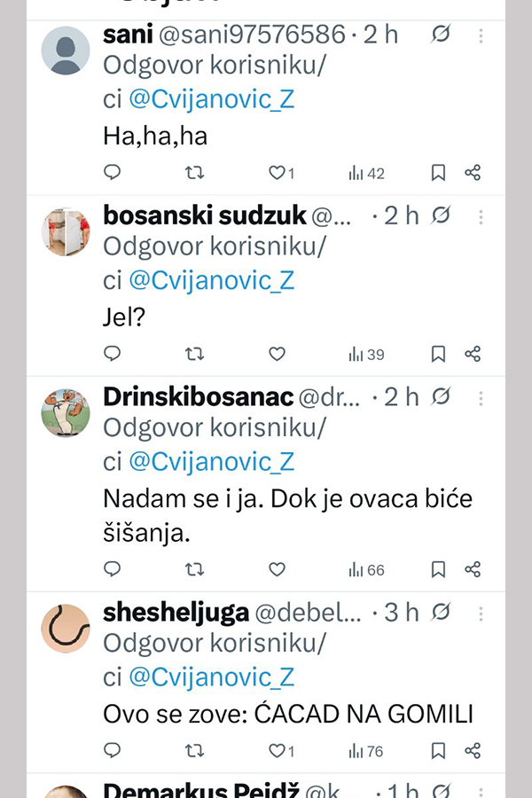Share bosanski sudzuk's tweet

pos(473,354)
